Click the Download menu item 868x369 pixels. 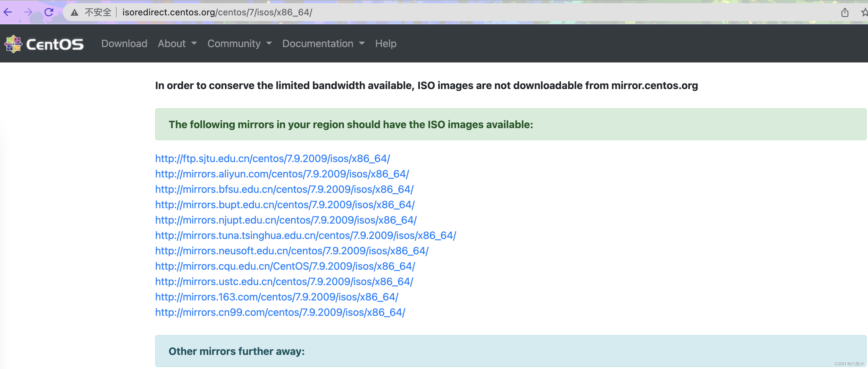click(x=125, y=43)
